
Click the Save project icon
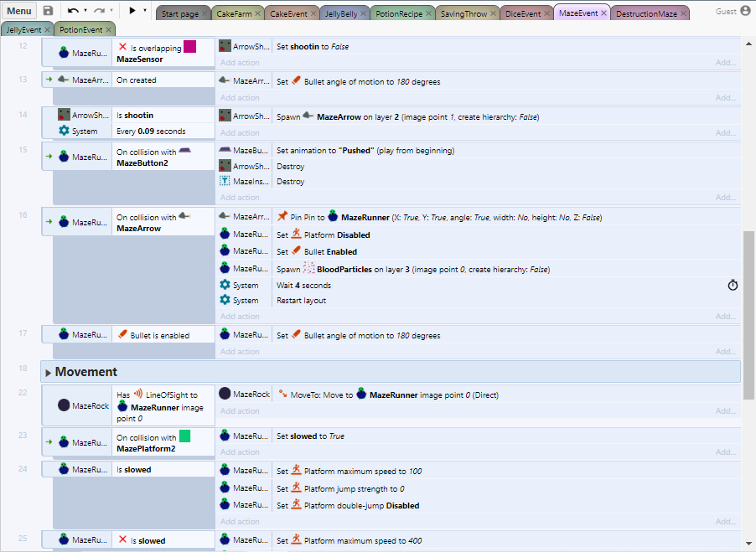pyautogui.click(x=48, y=11)
